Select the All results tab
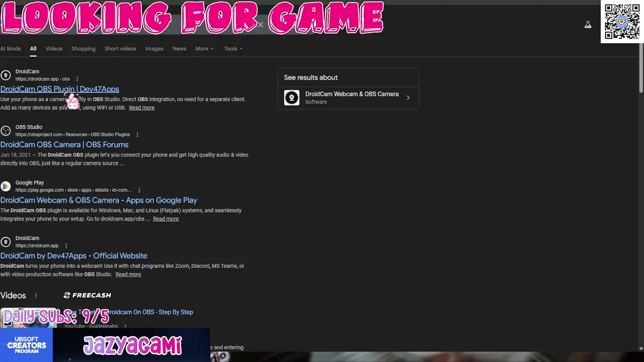Viewport: 644px width, 362px height. coord(33,49)
